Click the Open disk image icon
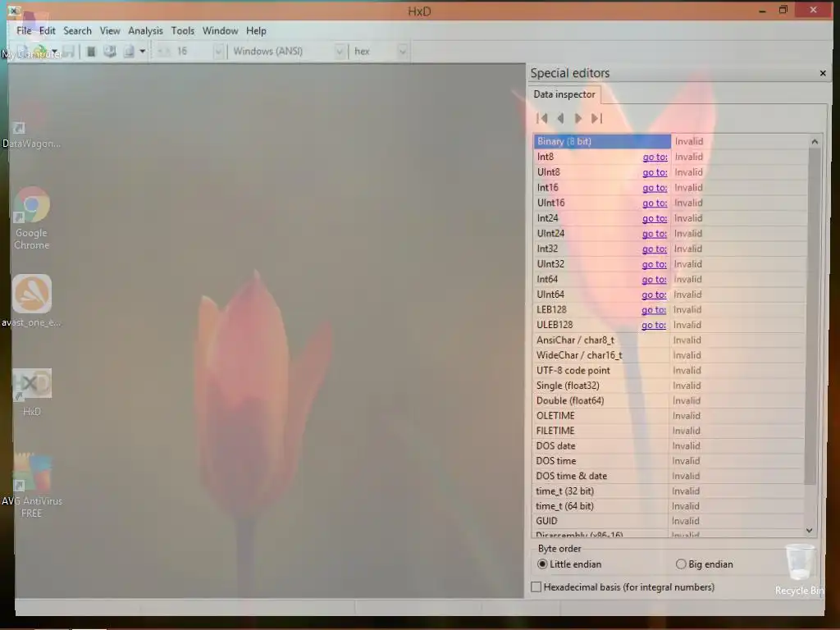Screen dimensions: 840x630 coord(129,52)
